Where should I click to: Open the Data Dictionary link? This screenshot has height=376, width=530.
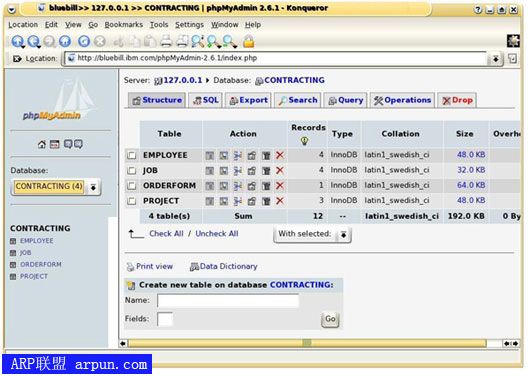[x=224, y=266]
